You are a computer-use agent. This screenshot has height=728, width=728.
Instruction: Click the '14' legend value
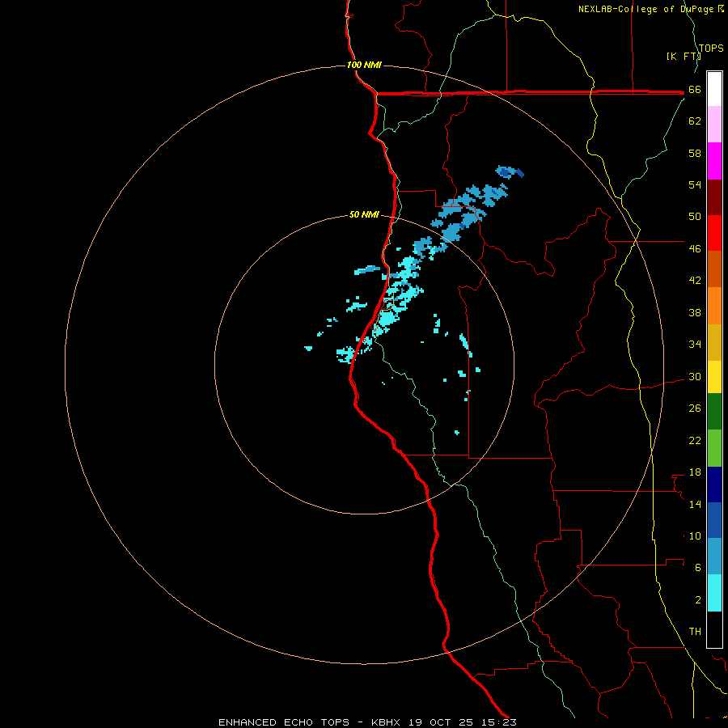(x=695, y=504)
